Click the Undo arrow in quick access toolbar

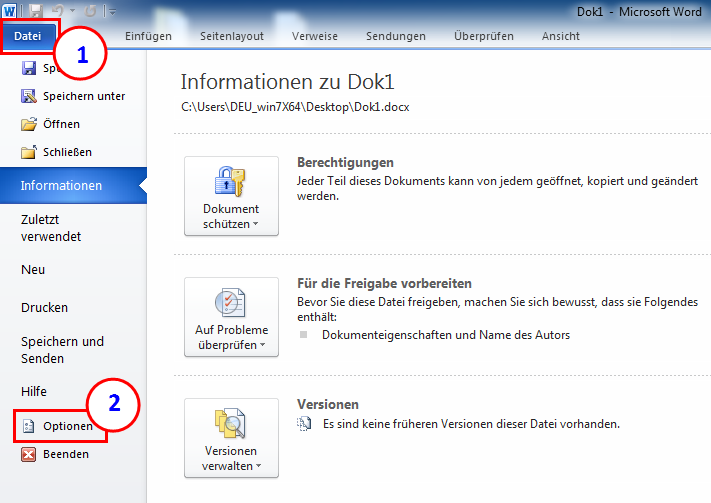(x=58, y=10)
